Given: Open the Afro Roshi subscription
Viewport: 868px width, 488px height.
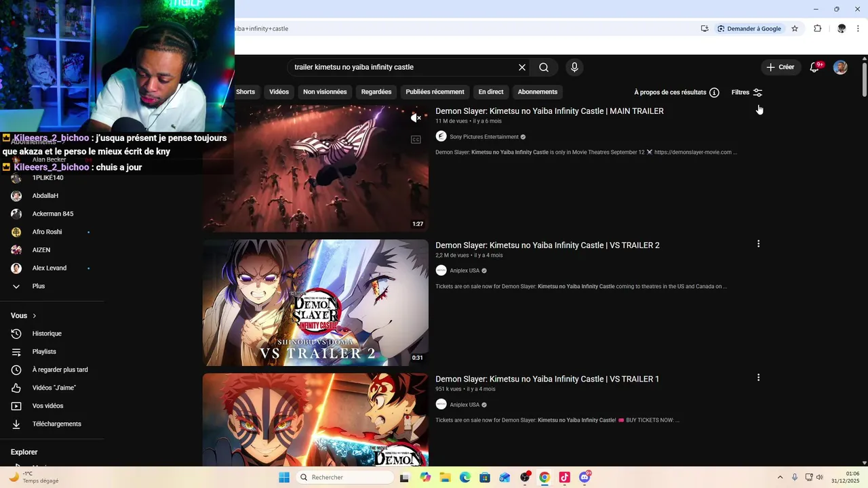Looking at the screenshot, I should (x=52, y=232).
